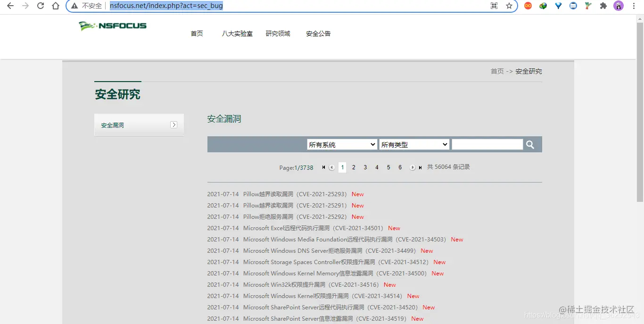Open the green globe extension icon
Image resolution: width=644 pixels, height=324 pixels.
pos(543,6)
